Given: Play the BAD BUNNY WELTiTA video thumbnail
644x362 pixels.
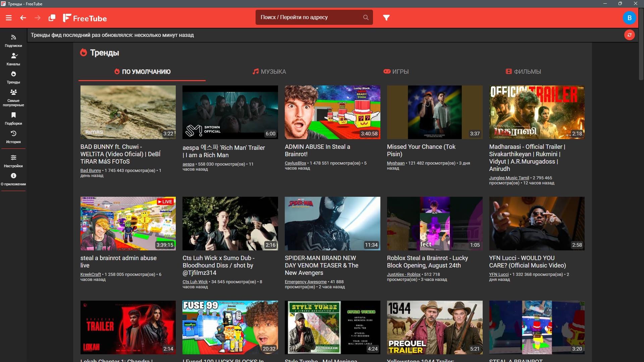Looking at the screenshot, I should point(128,112).
